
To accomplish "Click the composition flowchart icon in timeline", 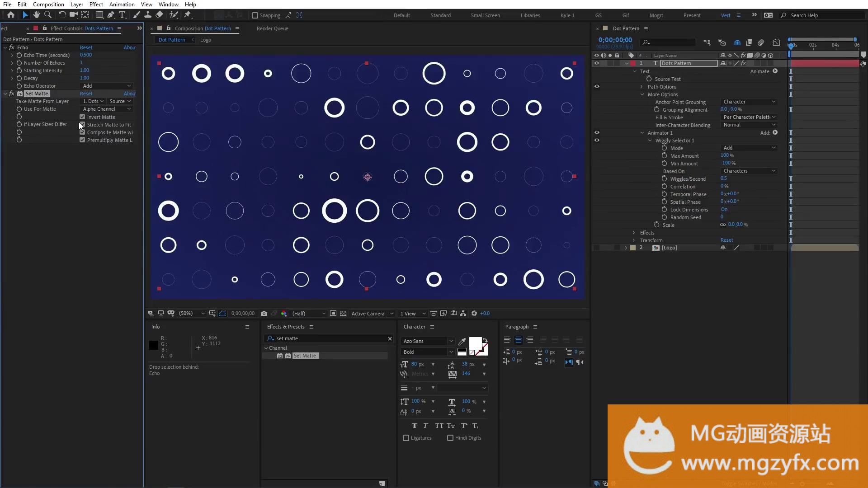I will (x=707, y=42).
